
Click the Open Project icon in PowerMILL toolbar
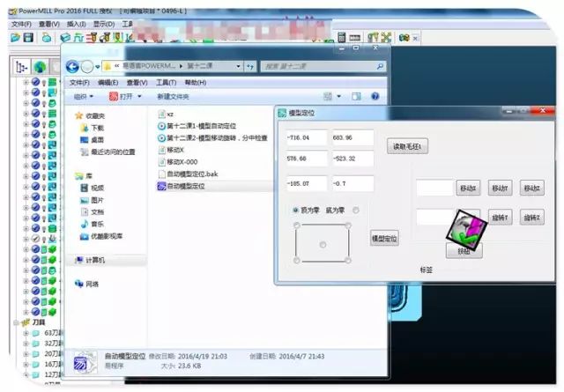coord(15,37)
